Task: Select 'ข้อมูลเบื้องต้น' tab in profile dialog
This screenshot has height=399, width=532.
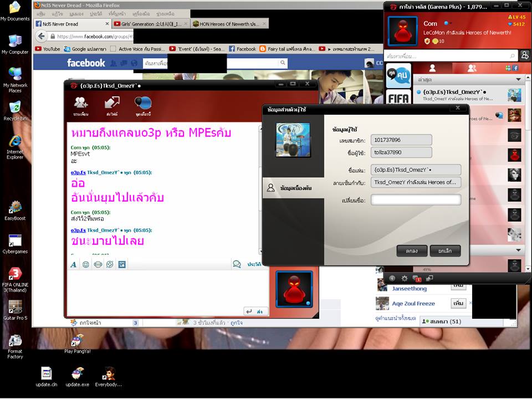Action: coord(294,188)
